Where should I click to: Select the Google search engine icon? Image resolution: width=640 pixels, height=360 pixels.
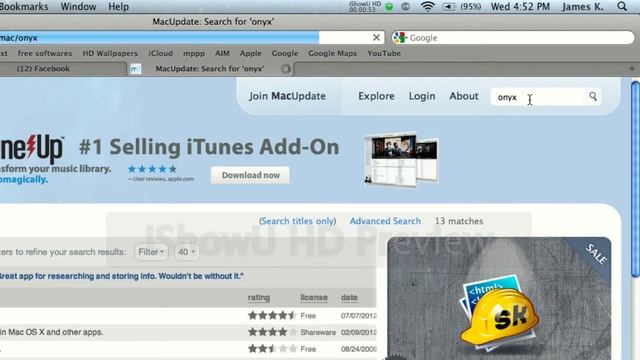(400, 38)
